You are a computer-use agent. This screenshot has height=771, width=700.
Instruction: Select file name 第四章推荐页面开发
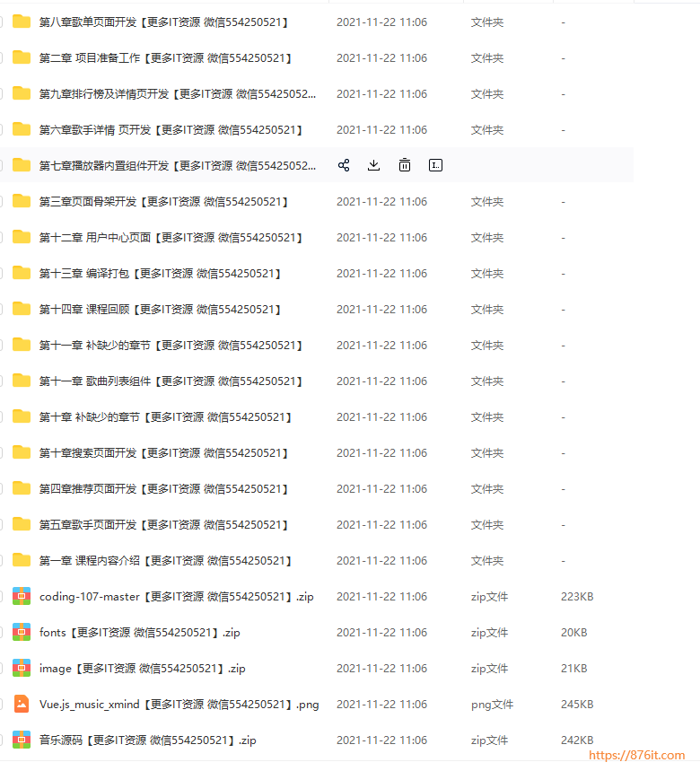point(163,489)
